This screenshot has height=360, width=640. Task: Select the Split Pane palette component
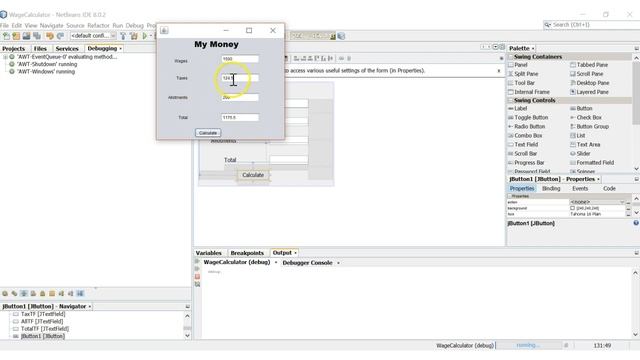[523, 74]
